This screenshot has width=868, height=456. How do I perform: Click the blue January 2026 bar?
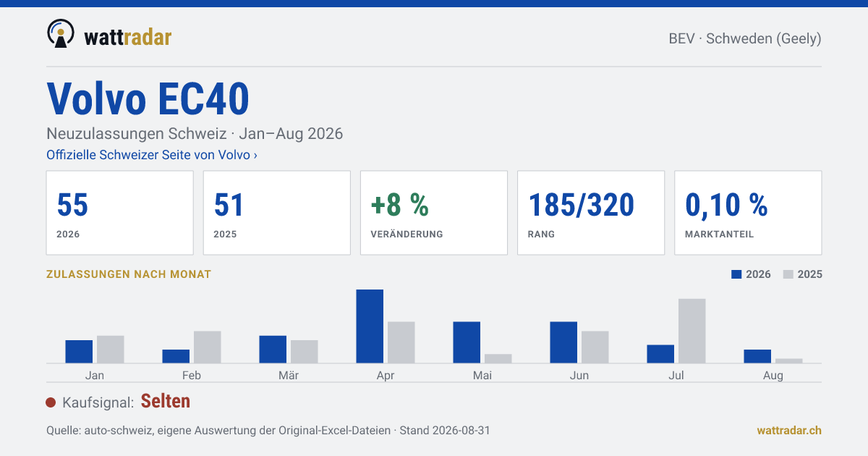(79, 352)
